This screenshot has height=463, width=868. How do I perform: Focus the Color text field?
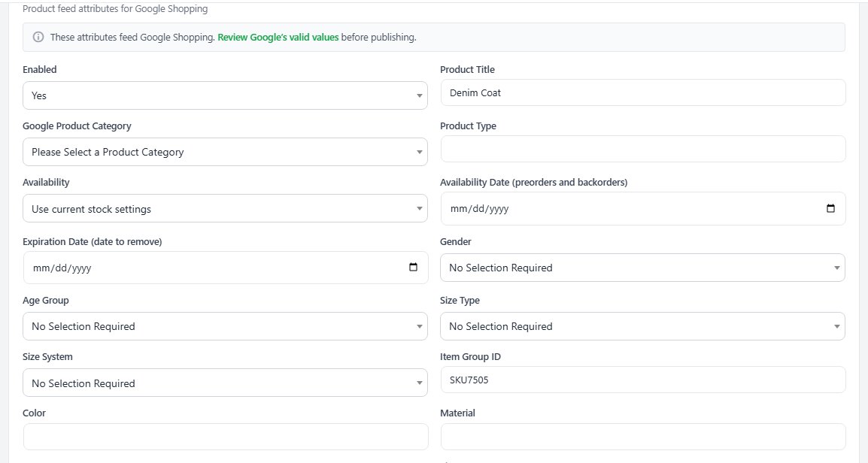tap(226, 437)
